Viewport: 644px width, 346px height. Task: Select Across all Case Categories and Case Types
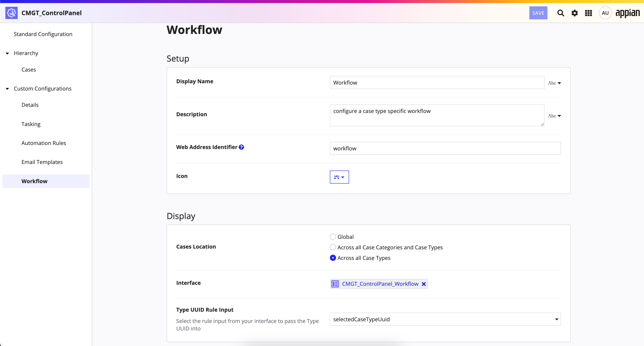click(x=333, y=247)
